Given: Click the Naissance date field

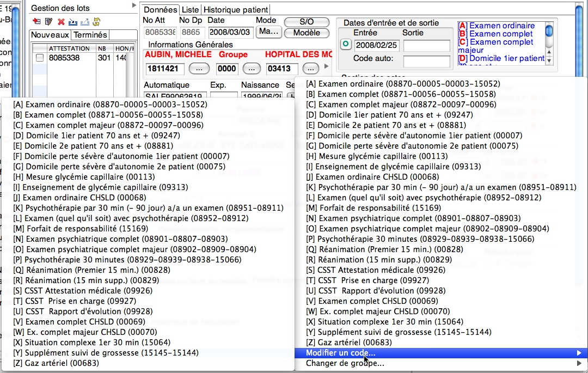Looking at the screenshot, I should (262, 96).
